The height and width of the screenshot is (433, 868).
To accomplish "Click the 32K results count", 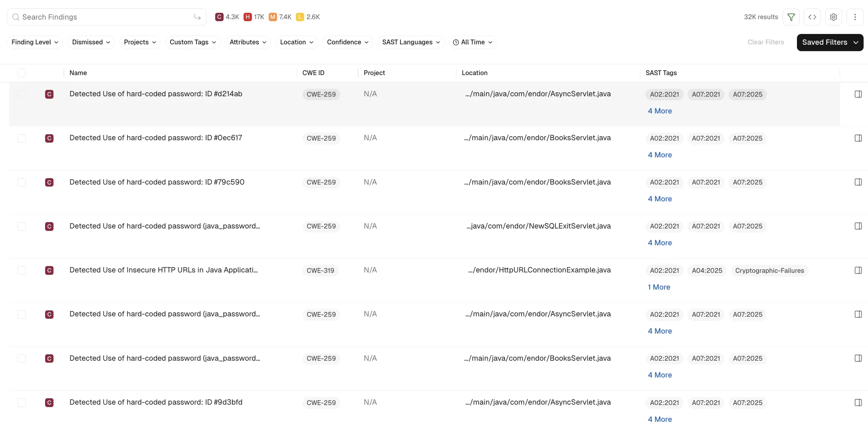I will pyautogui.click(x=761, y=17).
